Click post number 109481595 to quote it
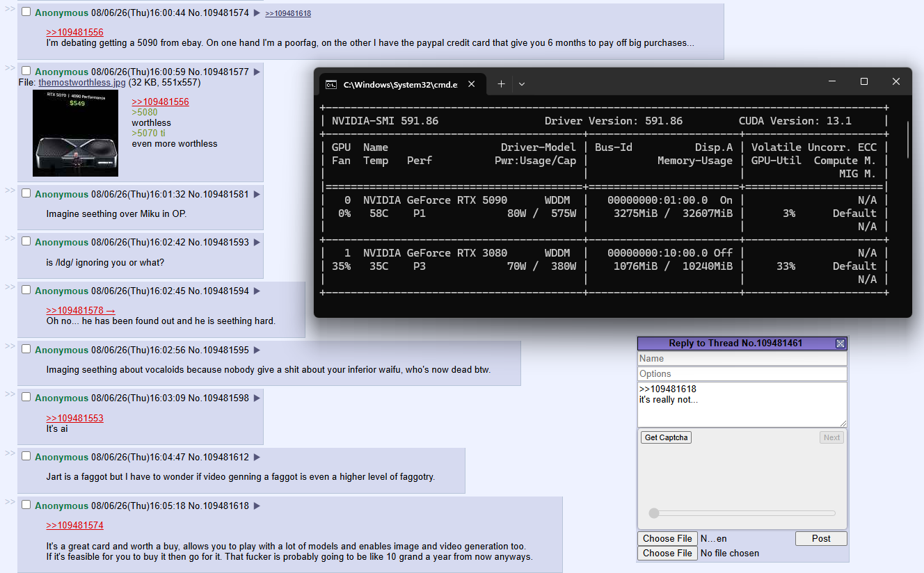The height and width of the screenshot is (573, 924). click(x=225, y=350)
